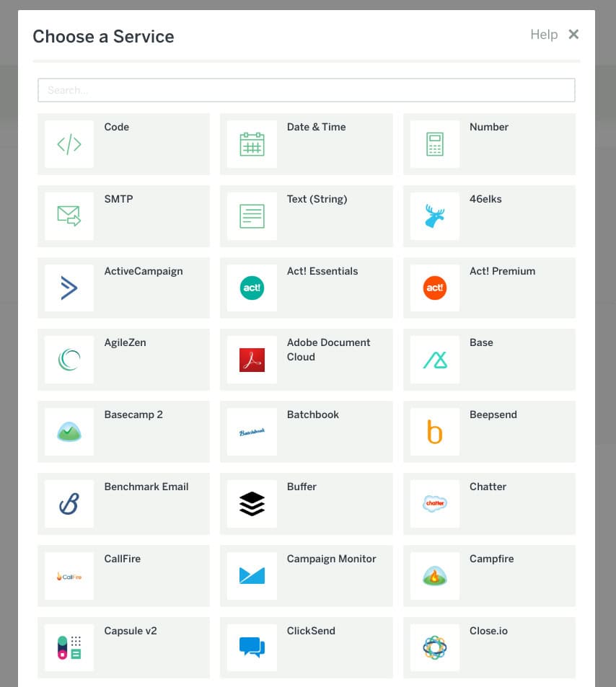Pick the Adobe Document Cloud red icon
Screen dimensions: 616x687
pos(252,360)
